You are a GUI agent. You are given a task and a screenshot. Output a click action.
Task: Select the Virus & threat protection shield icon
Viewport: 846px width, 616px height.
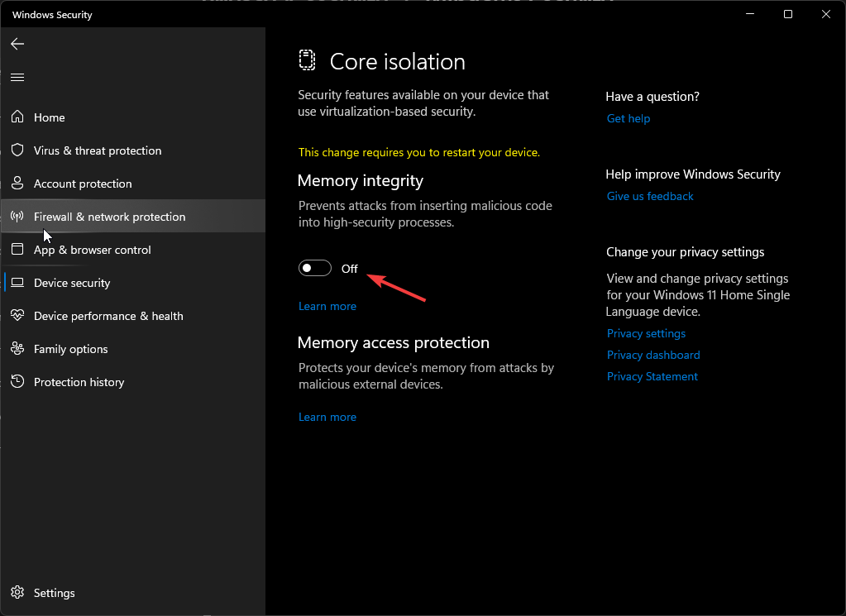click(x=17, y=150)
